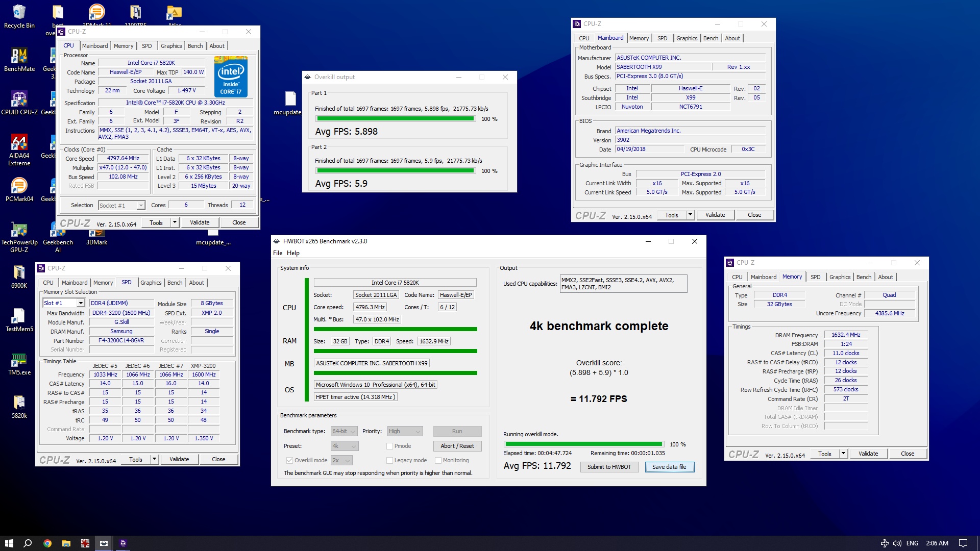Open the Overkill 2x multiplier dropdown
This screenshot has width=980, height=551.
341,460
